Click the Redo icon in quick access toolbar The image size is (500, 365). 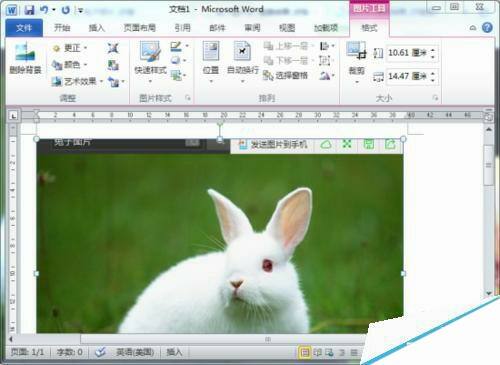65,10
